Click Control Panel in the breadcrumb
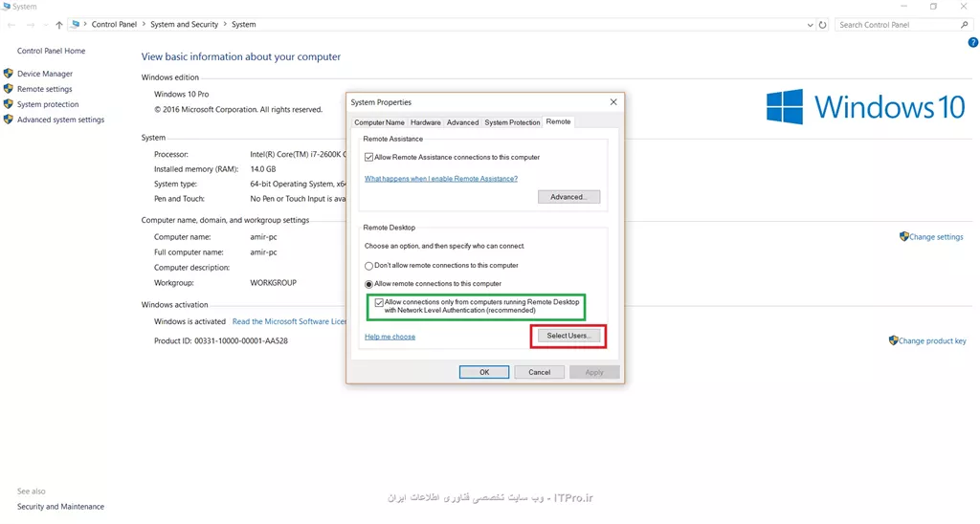The image size is (980, 524). pyautogui.click(x=115, y=24)
